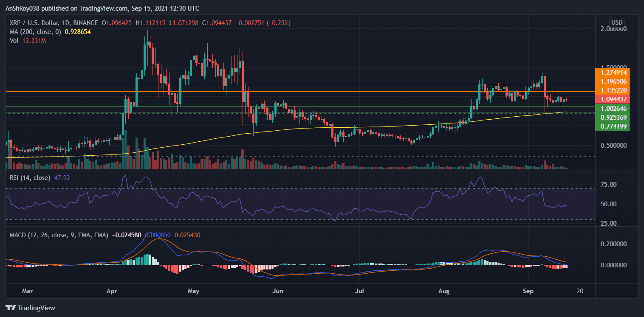The image size is (644, 317).
Task: Toggle the Vol volume indicator legend
Action: click(14, 41)
